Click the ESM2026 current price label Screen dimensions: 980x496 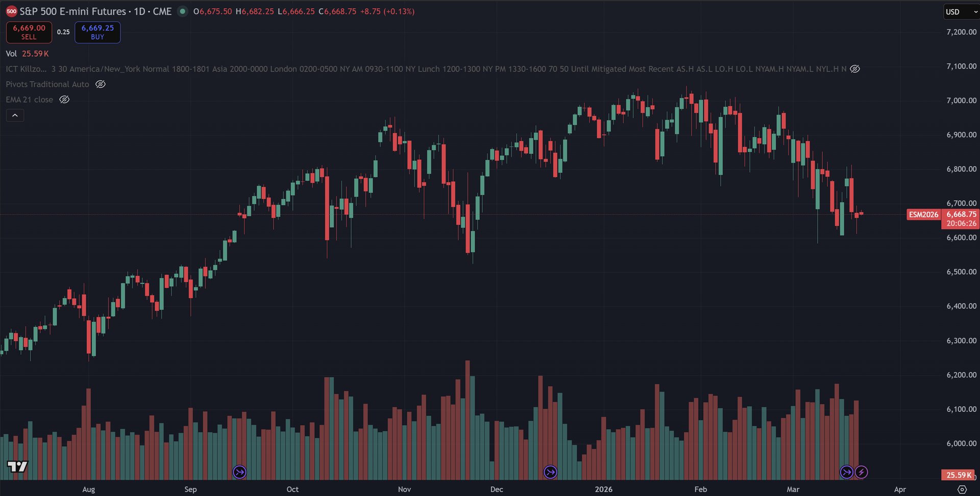(x=923, y=215)
